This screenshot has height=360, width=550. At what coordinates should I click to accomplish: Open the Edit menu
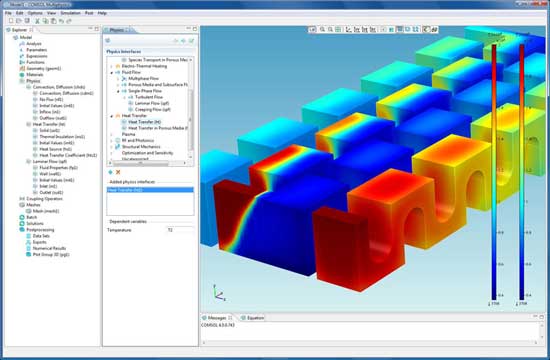coord(20,13)
